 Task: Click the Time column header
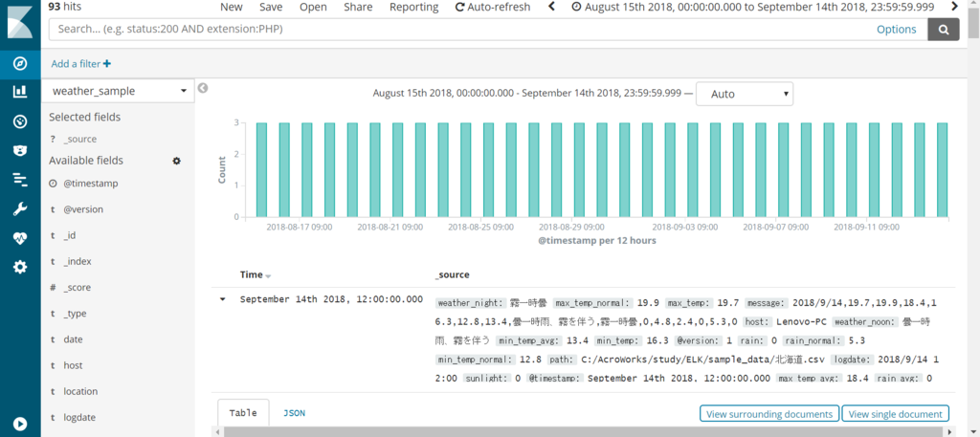coord(252,274)
